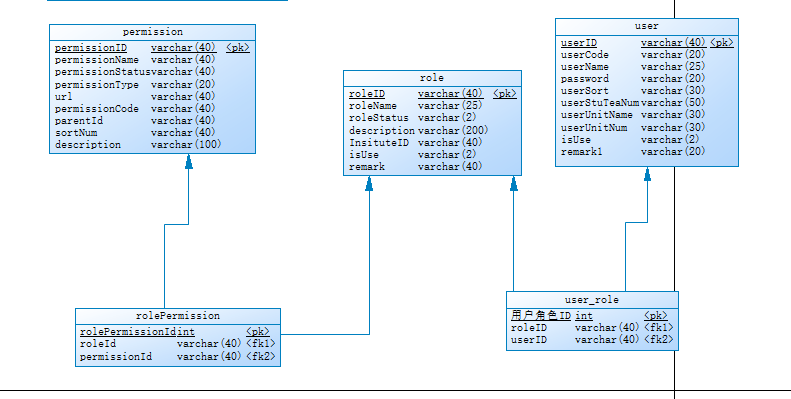Click the pk marker in user table
The height and width of the screenshot is (399, 791).
[x=722, y=43]
